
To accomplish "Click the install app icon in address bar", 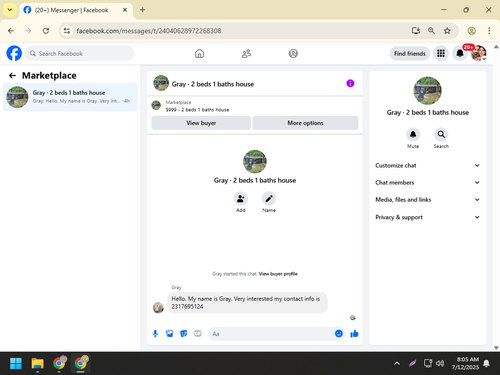I will 415,31.
